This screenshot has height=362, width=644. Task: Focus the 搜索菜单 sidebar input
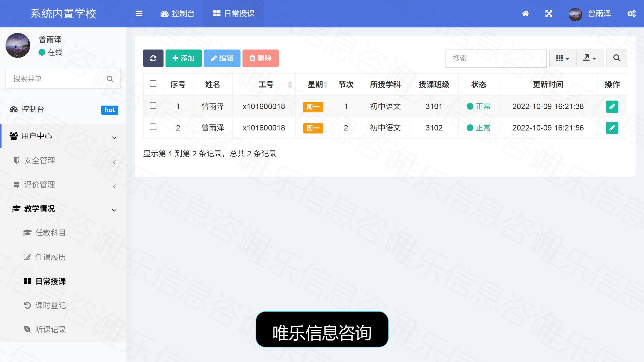click(x=63, y=79)
